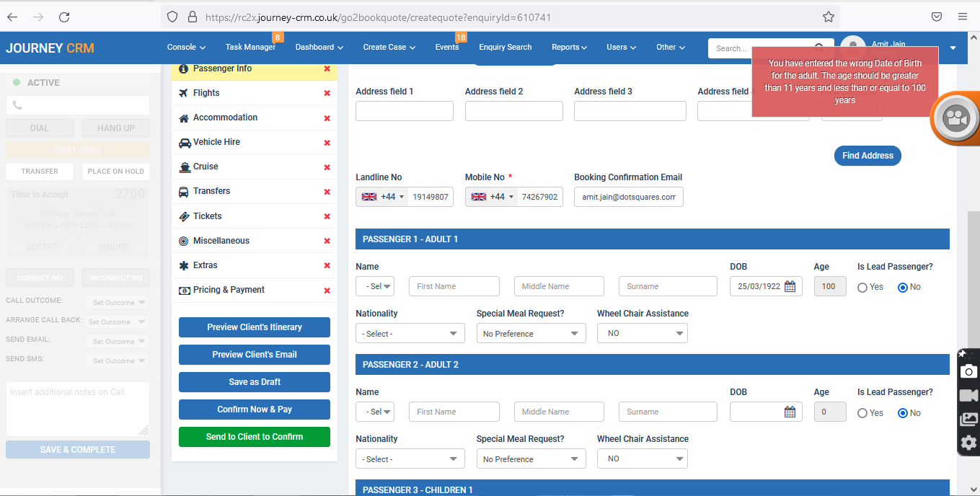Remove Flights section using its red X
The height and width of the screenshot is (496, 980).
click(327, 93)
